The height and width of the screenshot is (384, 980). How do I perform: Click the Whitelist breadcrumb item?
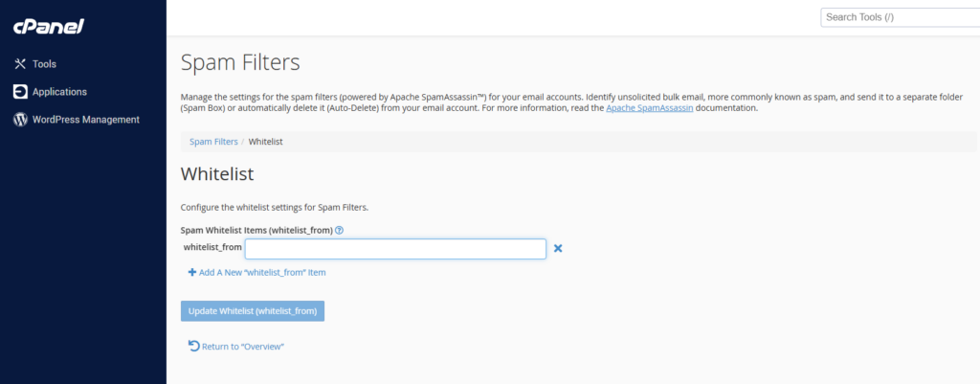pos(265,142)
